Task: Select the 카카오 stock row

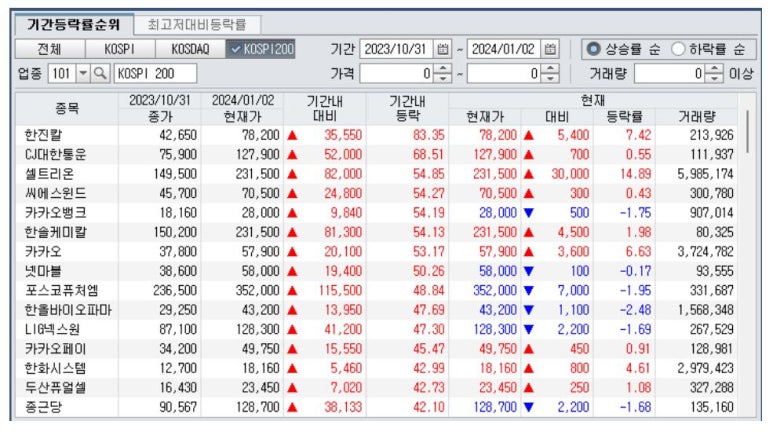Action: click(x=377, y=252)
